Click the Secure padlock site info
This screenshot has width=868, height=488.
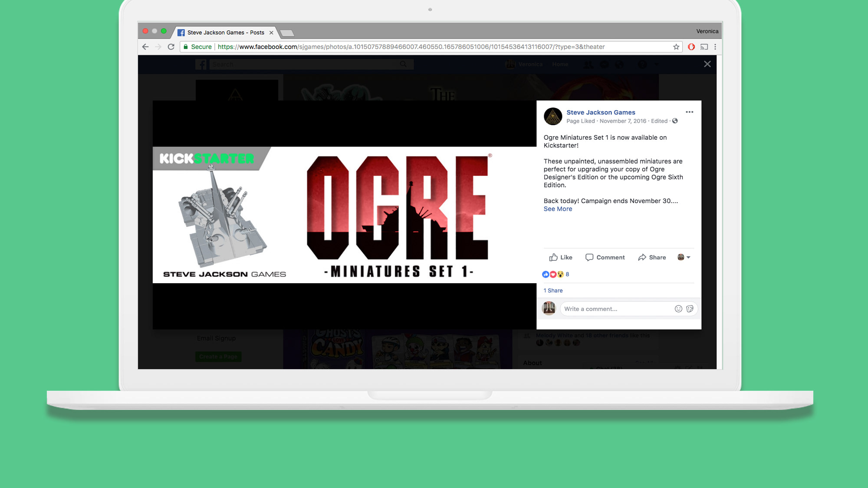pos(197,47)
